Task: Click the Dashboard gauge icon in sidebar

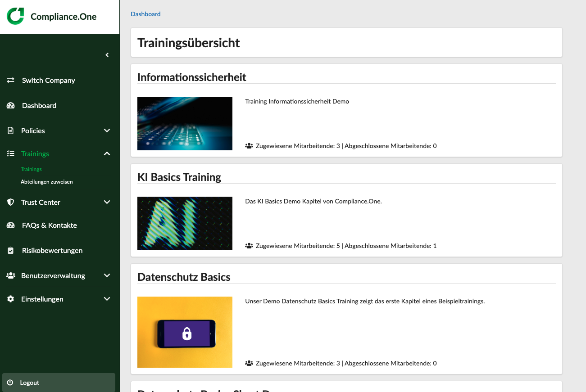Action: pos(11,105)
